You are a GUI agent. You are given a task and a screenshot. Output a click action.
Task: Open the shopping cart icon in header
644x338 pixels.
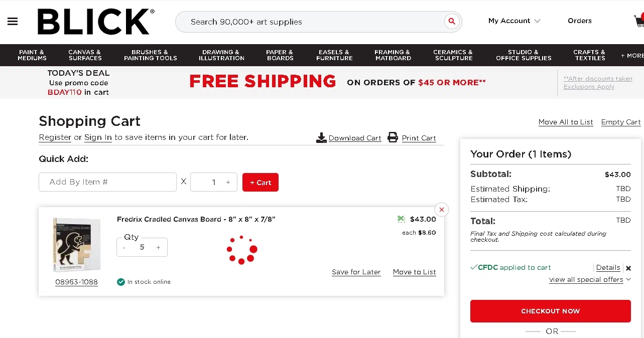pyautogui.click(x=638, y=21)
